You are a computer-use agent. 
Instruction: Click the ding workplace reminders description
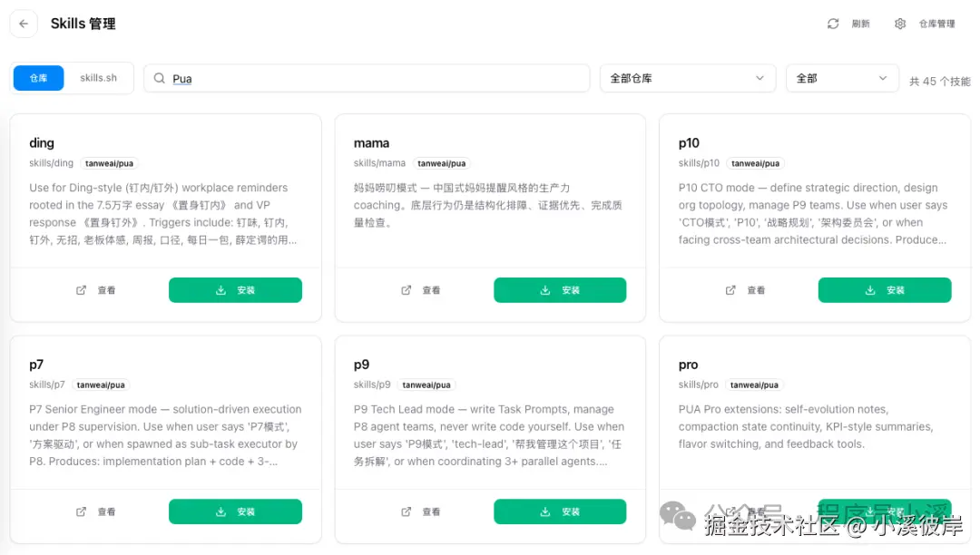coord(162,213)
